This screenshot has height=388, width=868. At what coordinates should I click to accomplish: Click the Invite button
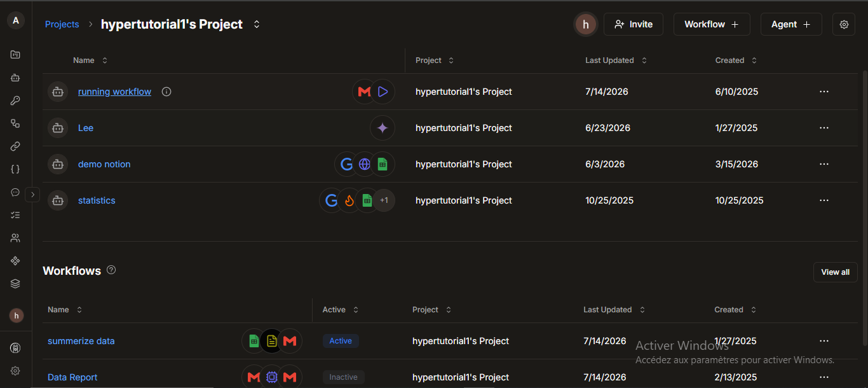[634, 24]
